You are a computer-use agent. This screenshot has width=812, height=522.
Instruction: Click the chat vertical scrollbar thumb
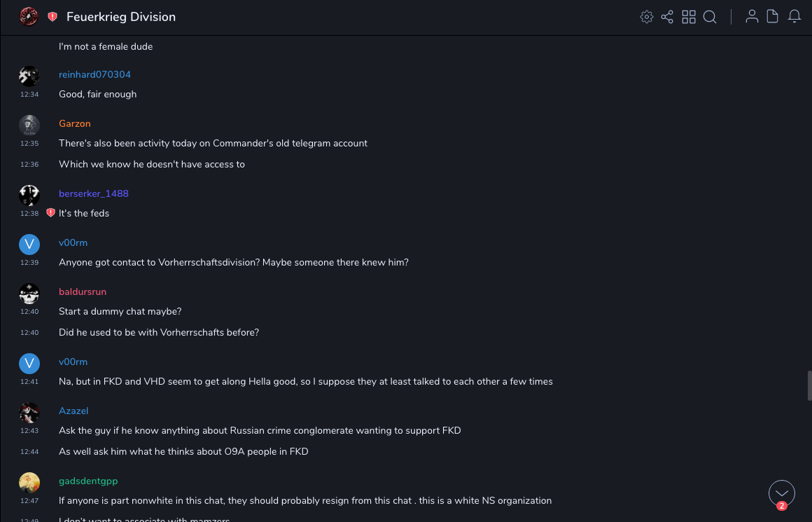[x=809, y=385]
